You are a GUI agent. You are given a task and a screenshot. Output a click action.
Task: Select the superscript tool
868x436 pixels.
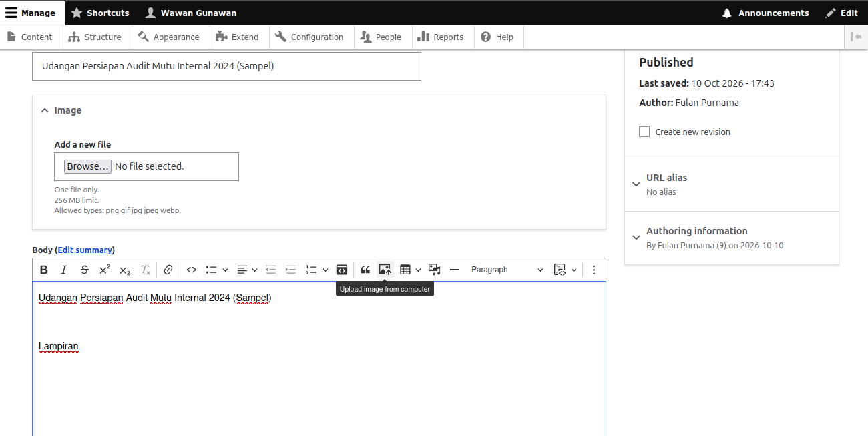[105, 270]
